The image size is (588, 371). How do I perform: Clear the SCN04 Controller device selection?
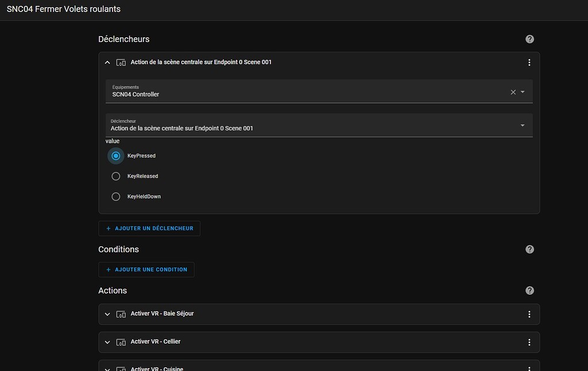coord(513,92)
